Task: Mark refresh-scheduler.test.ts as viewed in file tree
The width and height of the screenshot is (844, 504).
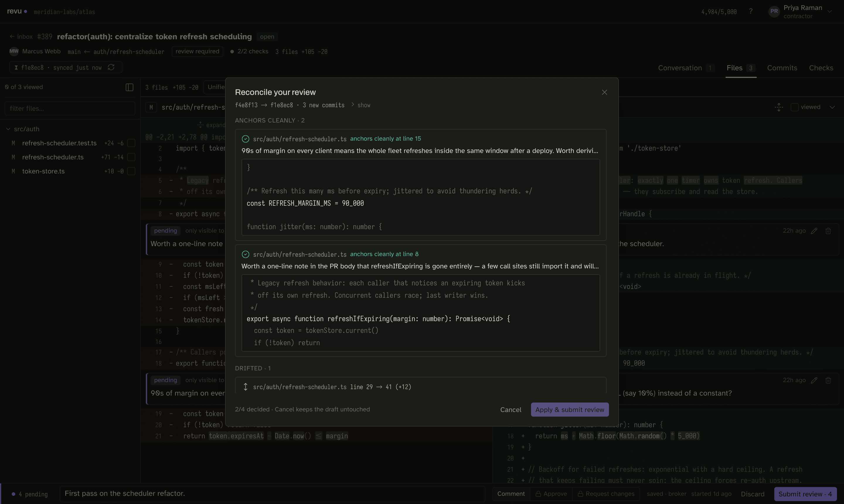Action: 131,143
